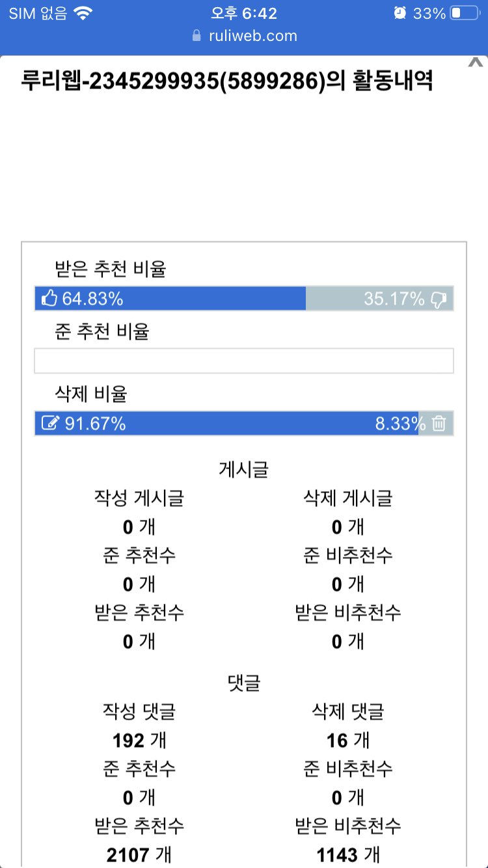The image size is (488, 868).
Task: Tap the thumbs-down icon beside 35.17%
Action: 439,299
